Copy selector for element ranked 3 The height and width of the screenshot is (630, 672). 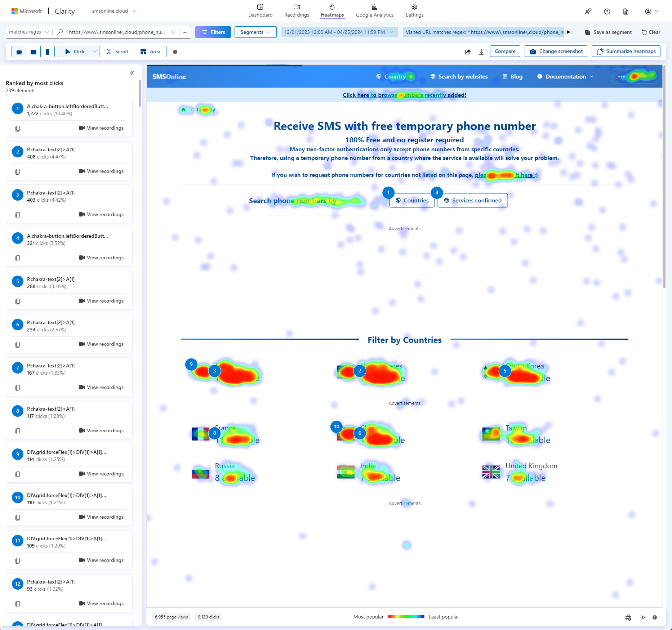[x=18, y=215]
